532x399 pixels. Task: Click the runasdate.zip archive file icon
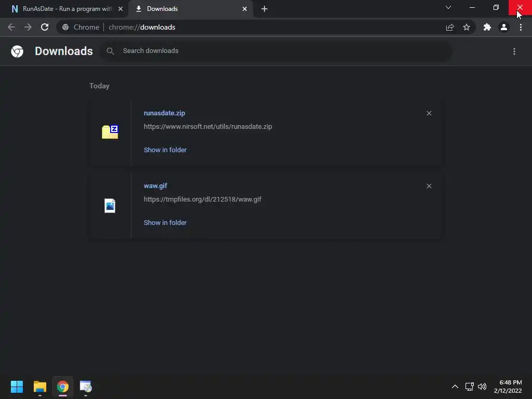pyautogui.click(x=110, y=132)
